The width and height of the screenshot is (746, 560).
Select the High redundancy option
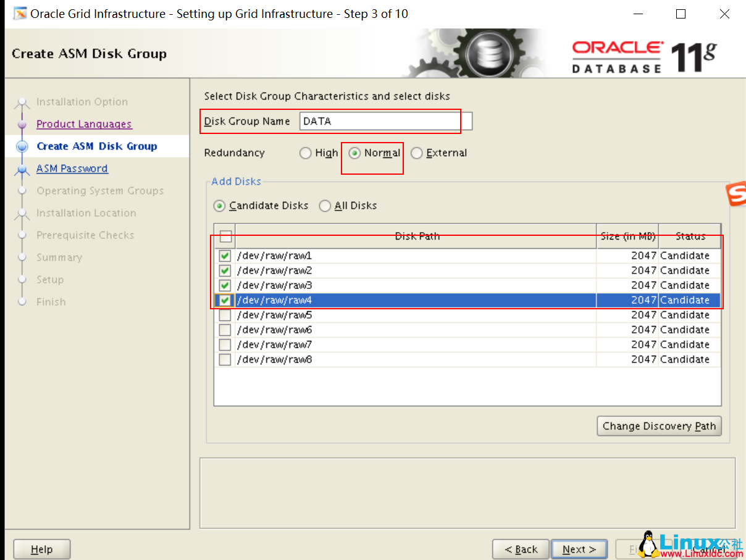[305, 153]
